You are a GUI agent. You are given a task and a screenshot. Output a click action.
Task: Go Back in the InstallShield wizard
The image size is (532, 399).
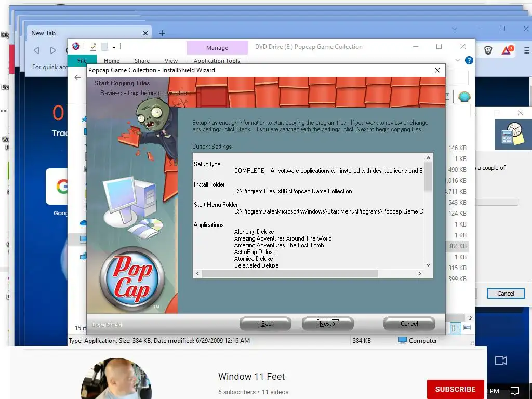(x=265, y=324)
